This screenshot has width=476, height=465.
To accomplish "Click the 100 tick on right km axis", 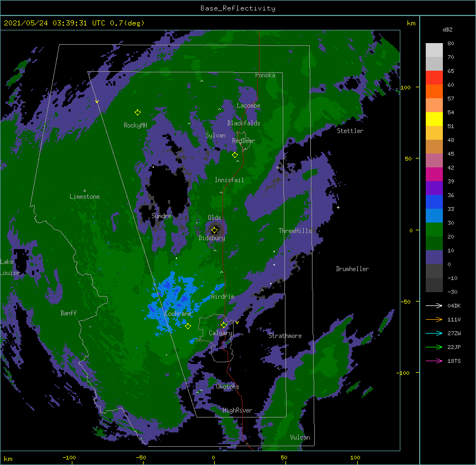I will point(405,87).
